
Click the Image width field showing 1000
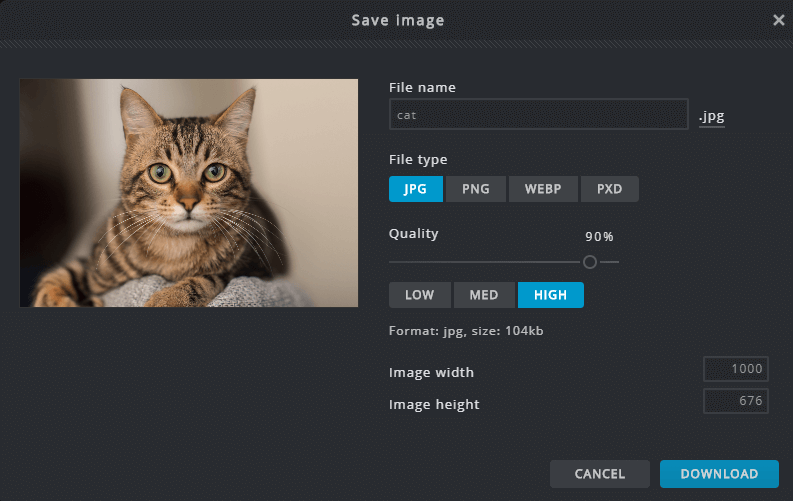(x=735, y=368)
